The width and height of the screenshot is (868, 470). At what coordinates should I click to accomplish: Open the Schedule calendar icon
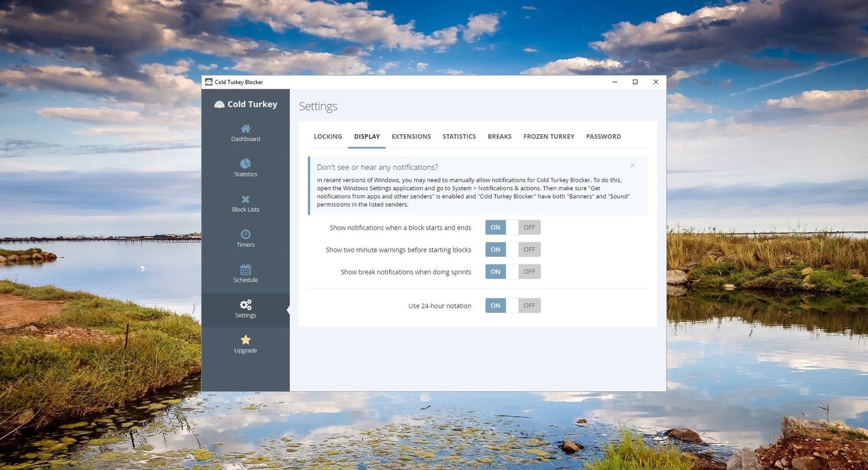tap(245, 269)
